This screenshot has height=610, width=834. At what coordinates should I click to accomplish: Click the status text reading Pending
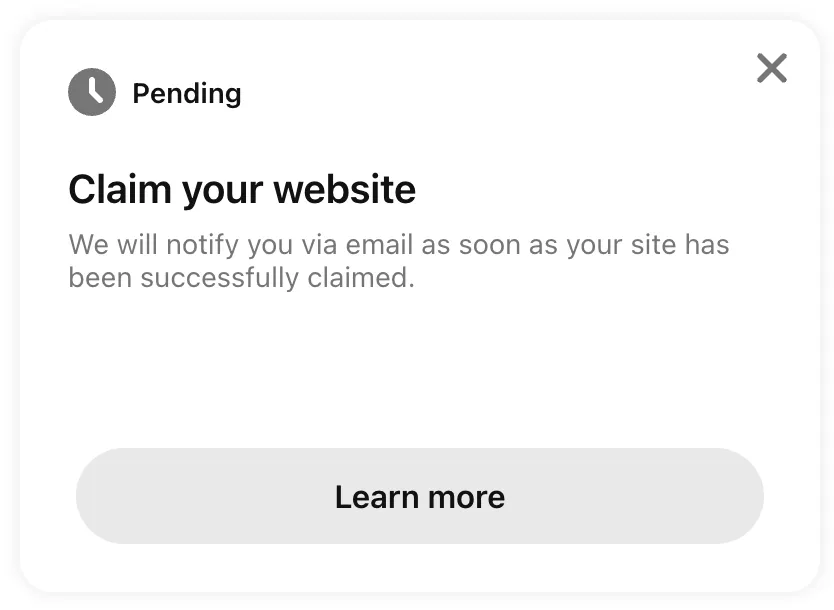[186, 93]
